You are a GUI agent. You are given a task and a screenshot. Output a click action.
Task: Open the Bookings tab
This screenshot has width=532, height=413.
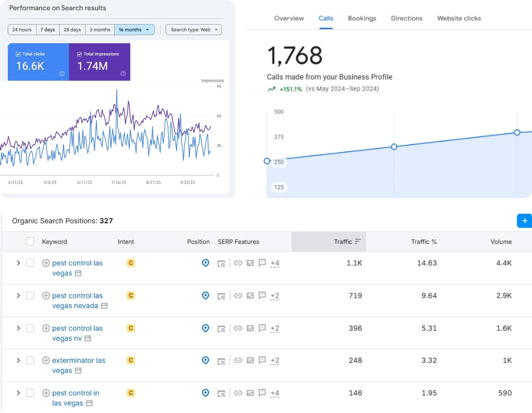coord(362,18)
